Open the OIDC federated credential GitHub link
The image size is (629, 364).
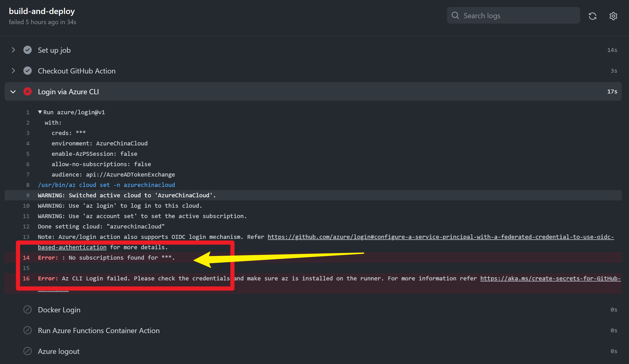(x=440, y=237)
